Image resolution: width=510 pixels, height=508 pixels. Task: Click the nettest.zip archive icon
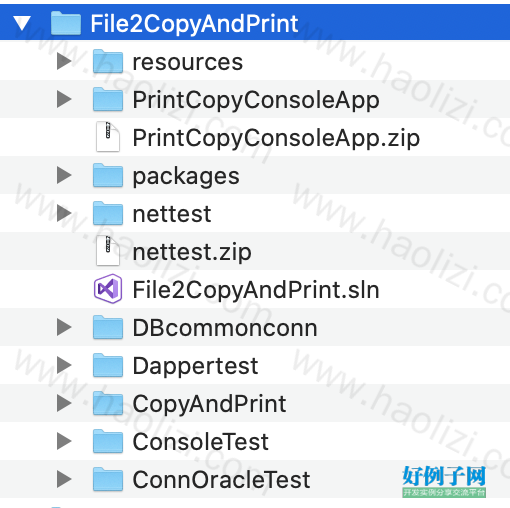(x=108, y=251)
